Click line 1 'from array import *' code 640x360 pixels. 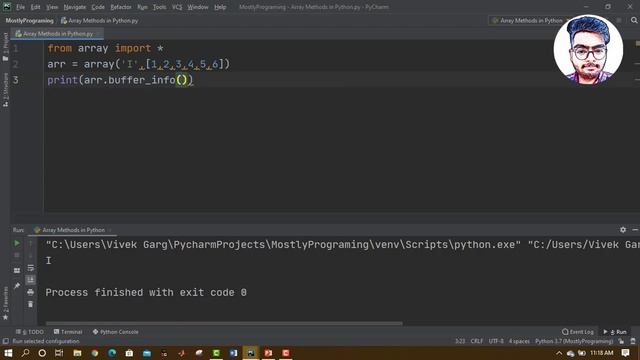coord(105,48)
